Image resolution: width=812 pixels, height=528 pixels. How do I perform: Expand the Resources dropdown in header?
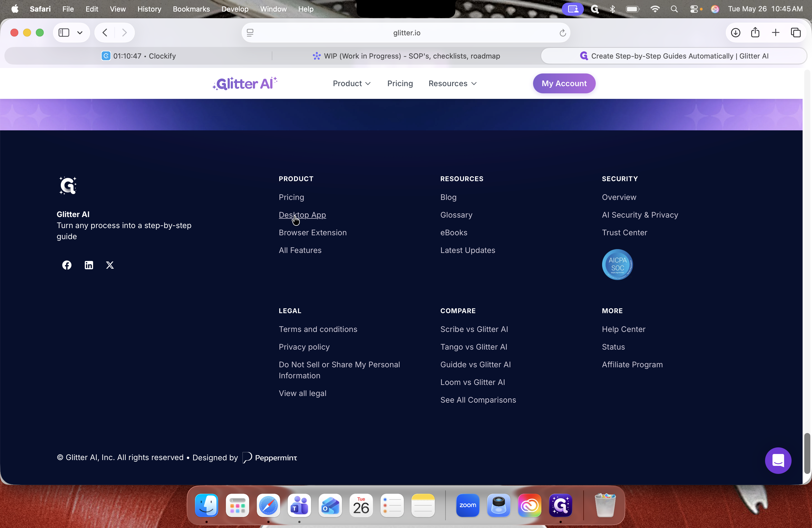click(452, 84)
